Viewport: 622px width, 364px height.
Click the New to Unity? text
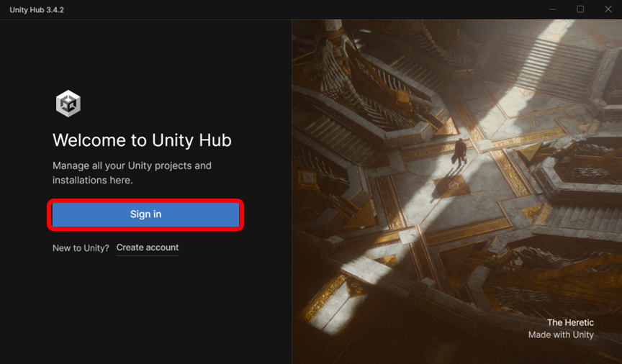[81, 247]
